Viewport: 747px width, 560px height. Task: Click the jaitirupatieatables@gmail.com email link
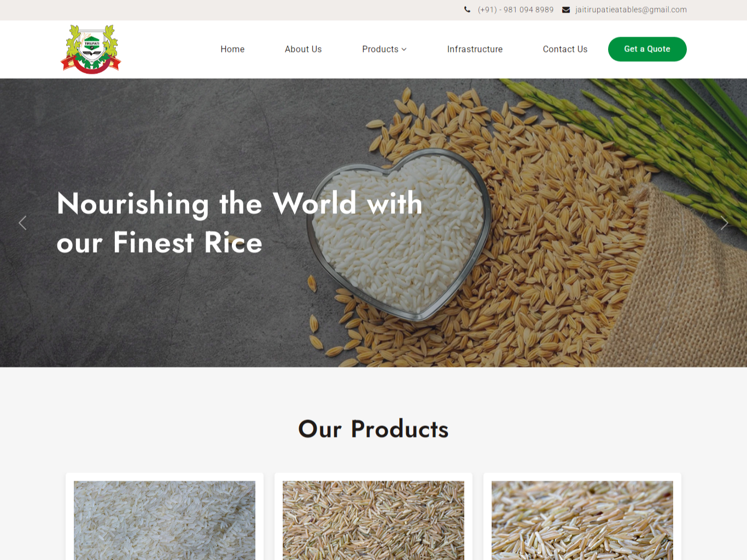(x=631, y=10)
